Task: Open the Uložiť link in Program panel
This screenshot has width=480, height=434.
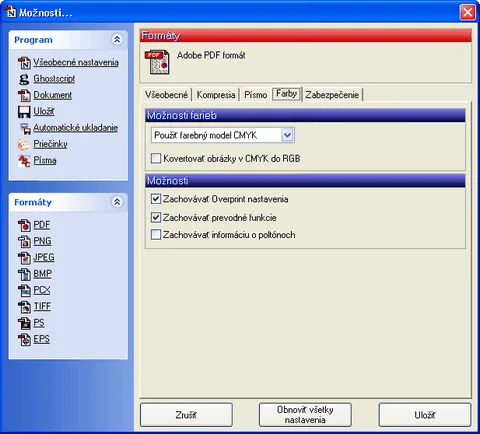Action: (44, 112)
